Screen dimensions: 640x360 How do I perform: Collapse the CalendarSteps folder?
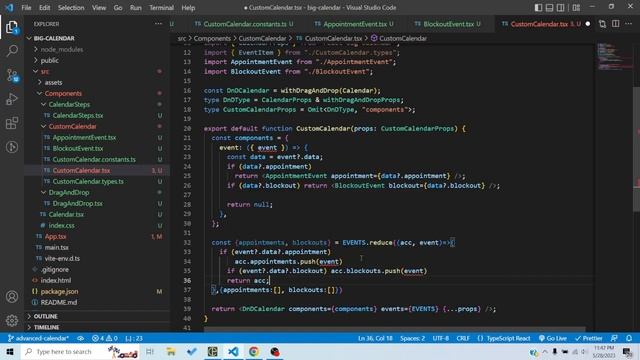pos(69,104)
